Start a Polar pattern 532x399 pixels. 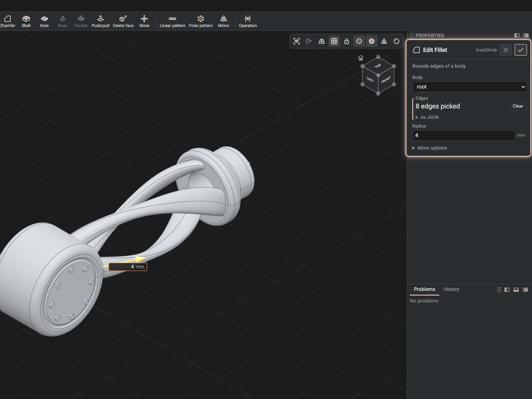[201, 21]
